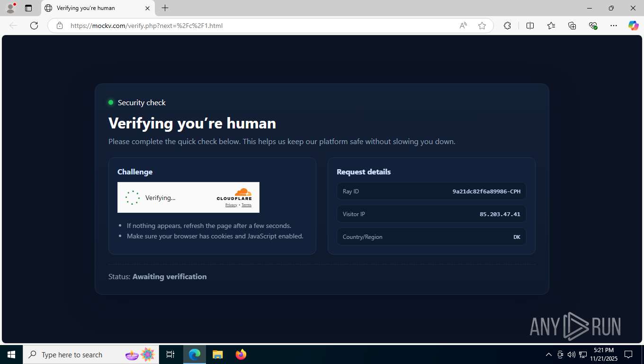Open Task View on the taskbar
Screen dimensions: 644x364
click(170, 355)
